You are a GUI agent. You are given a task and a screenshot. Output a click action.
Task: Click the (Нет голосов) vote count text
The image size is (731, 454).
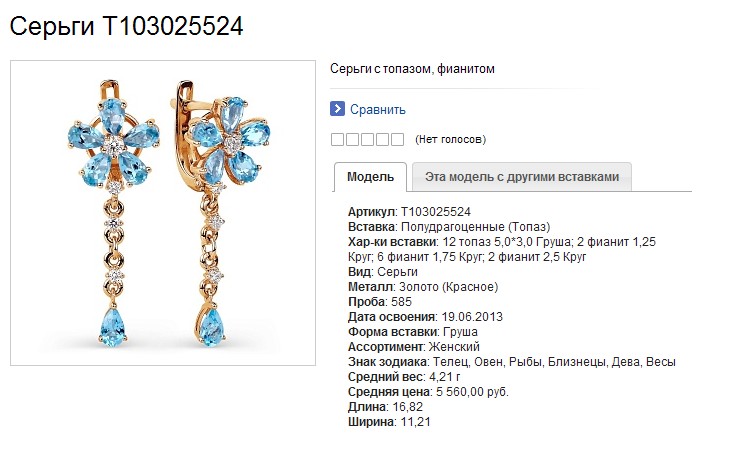coord(450,139)
